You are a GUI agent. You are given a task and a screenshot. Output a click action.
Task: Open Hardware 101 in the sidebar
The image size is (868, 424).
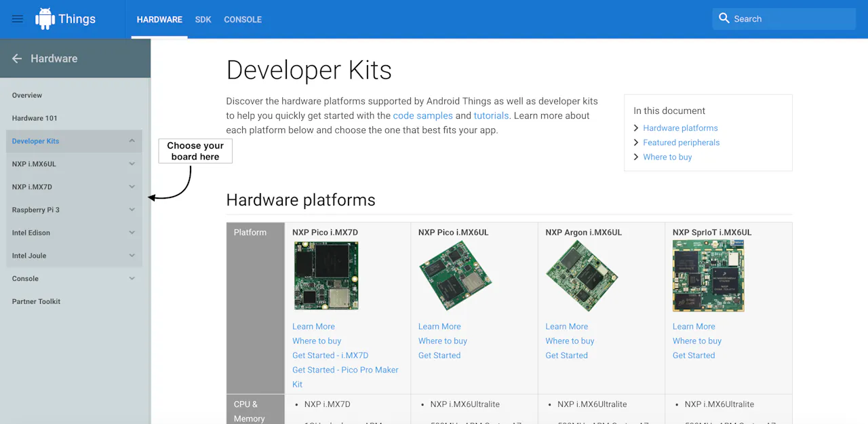point(35,118)
